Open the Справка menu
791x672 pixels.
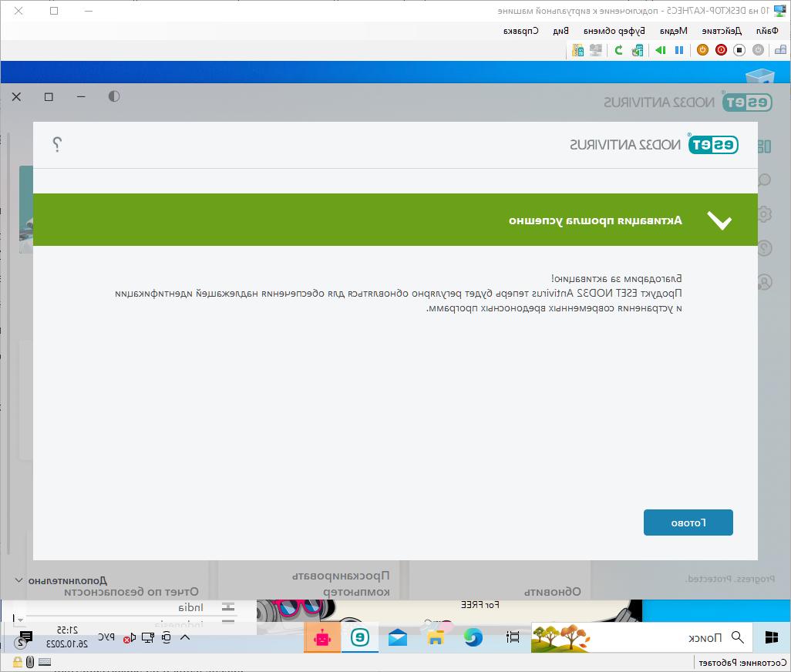520,31
